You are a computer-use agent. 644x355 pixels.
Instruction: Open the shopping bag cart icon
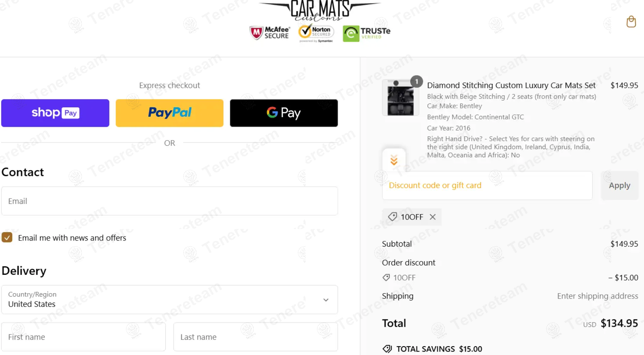631,22
